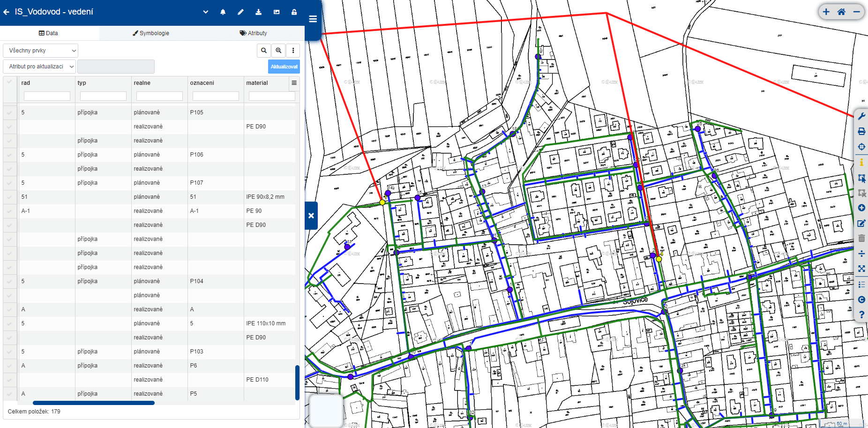Open the print tool in map toolbar
Image resolution: width=868 pixels, height=428 pixels.
point(861,132)
